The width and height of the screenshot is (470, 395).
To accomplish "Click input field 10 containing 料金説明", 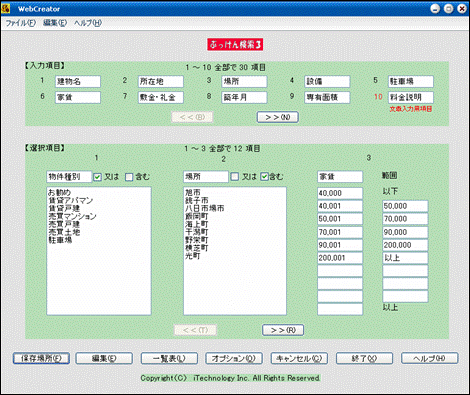I will (x=411, y=98).
